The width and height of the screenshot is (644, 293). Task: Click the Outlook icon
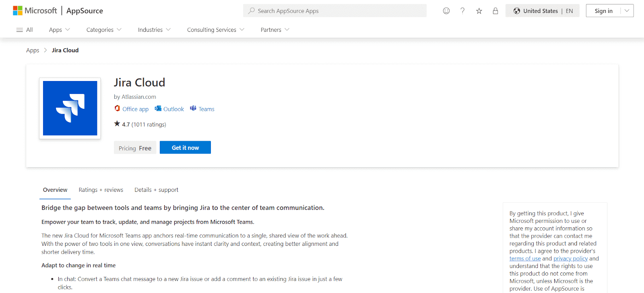point(158,108)
